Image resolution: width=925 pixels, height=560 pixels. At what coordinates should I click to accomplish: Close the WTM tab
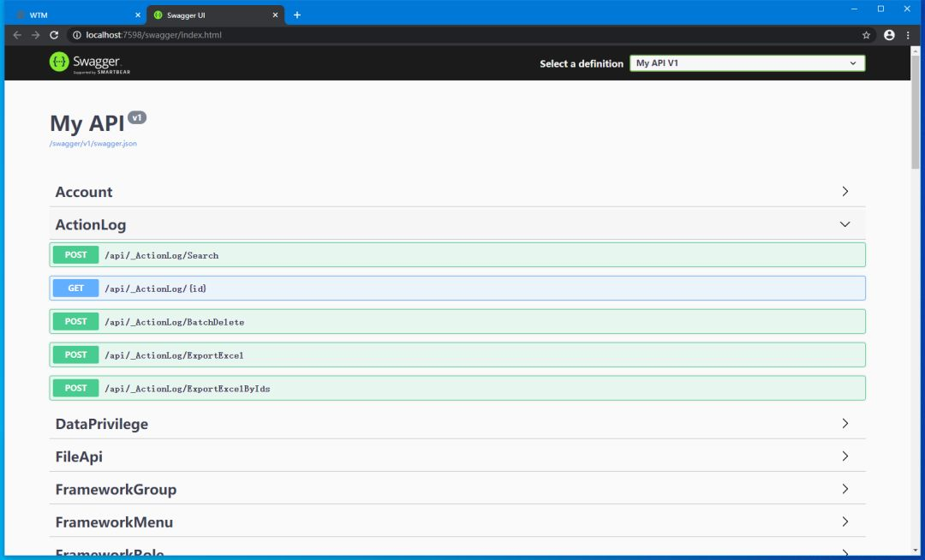coord(137,15)
